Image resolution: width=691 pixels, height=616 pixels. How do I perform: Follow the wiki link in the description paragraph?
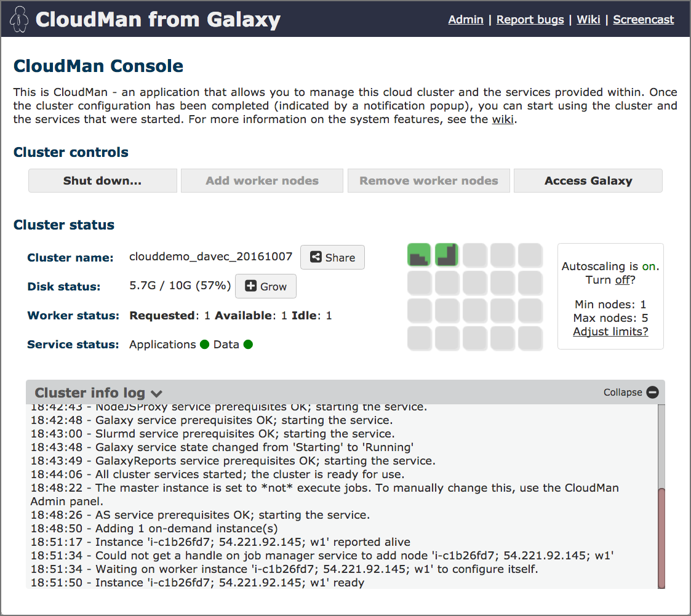point(502,119)
